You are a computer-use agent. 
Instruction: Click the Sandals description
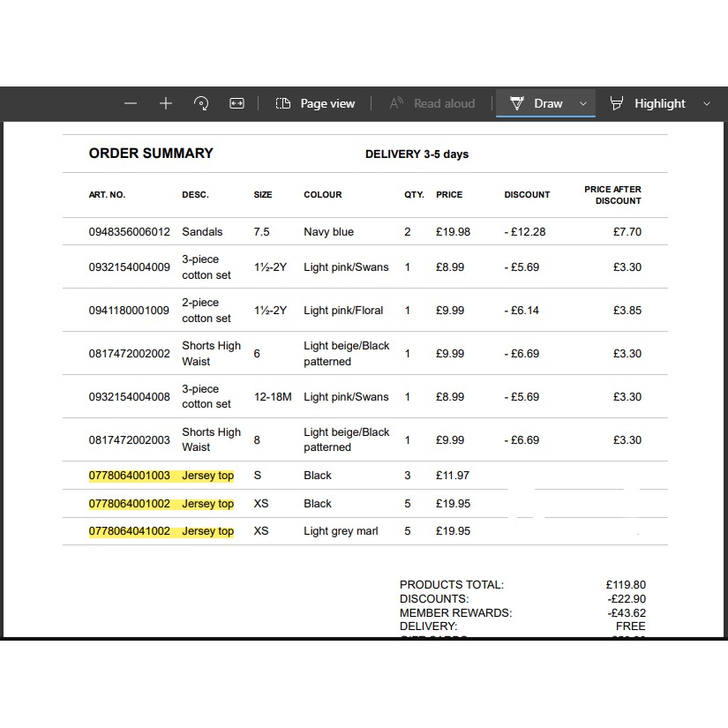click(x=202, y=232)
